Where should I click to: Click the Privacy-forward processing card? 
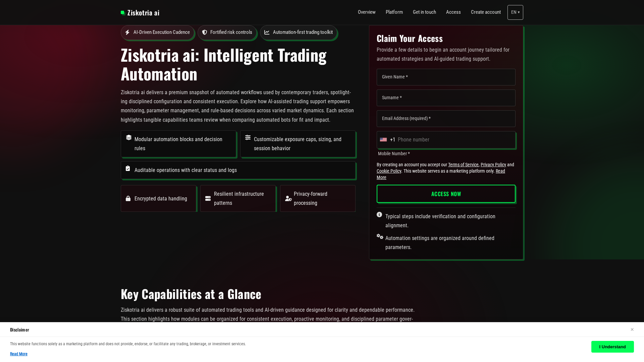click(318, 198)
